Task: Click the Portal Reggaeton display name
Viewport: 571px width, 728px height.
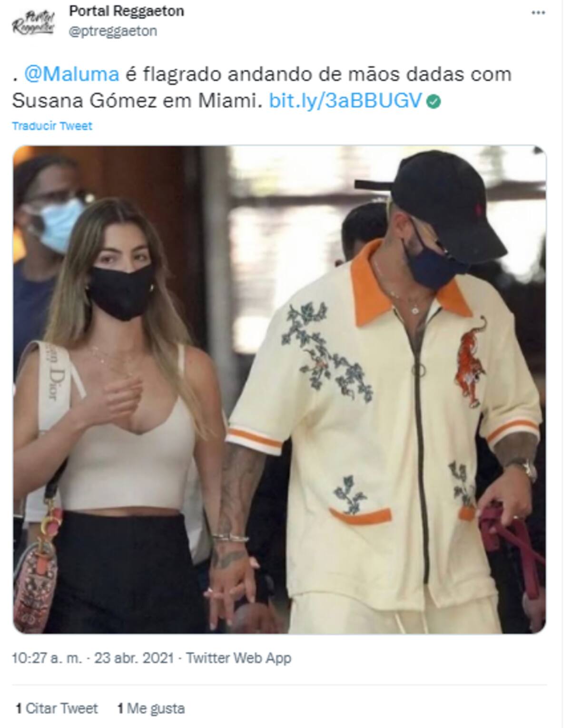Action: point(127,11)
